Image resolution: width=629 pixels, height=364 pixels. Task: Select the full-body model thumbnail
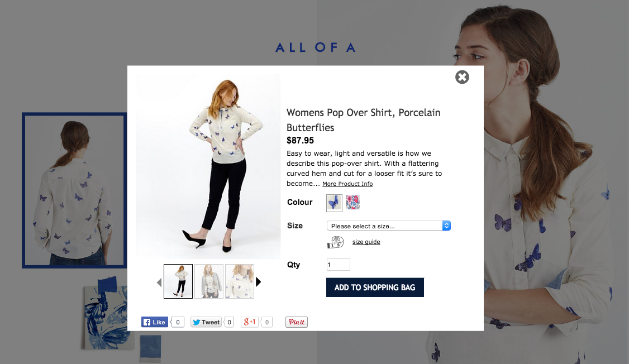(178, 281)
